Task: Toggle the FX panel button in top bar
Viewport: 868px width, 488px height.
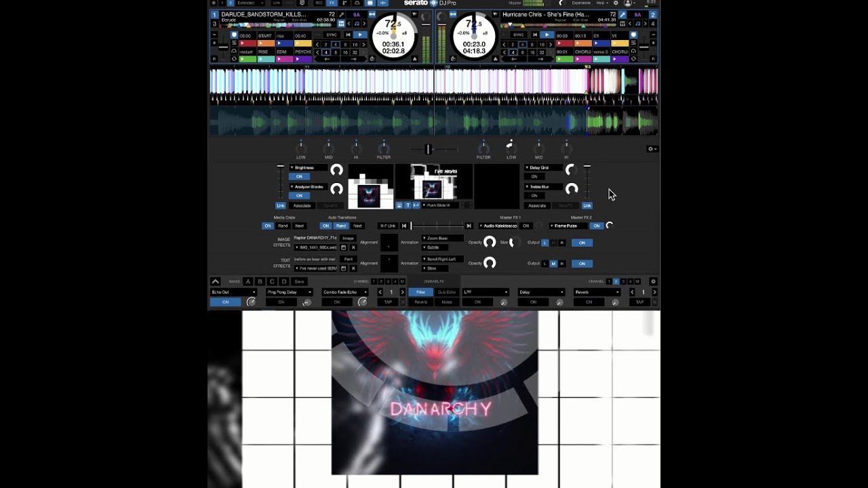Action: (332, 3)
